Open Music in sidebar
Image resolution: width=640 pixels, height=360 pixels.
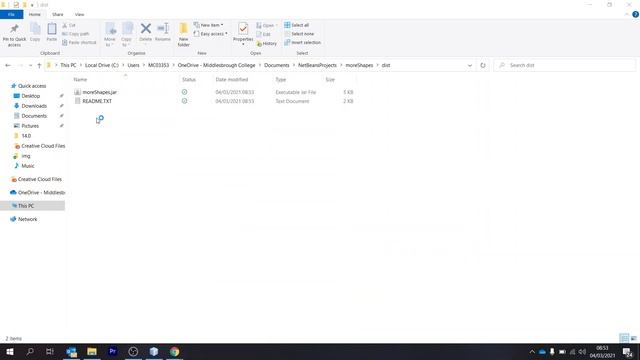28,166
